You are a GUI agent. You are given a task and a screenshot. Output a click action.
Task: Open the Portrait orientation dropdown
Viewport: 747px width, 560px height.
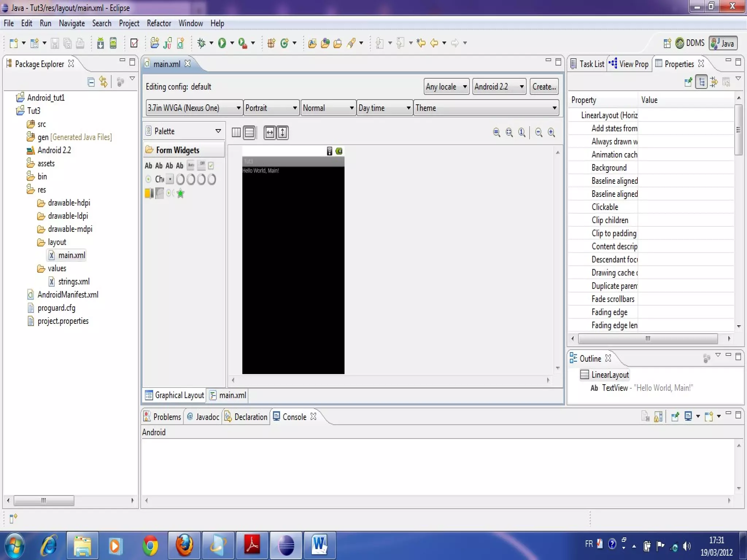[271, 108]
